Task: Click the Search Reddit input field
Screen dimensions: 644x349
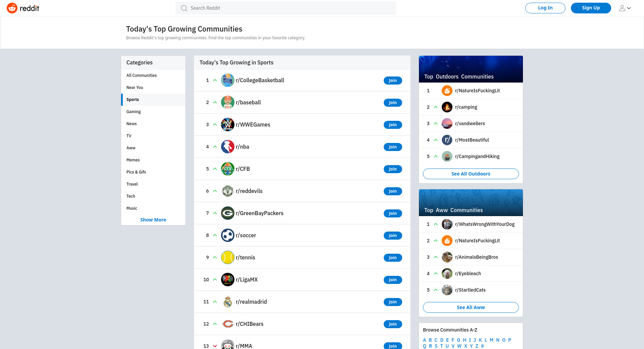Action: (x=285, y=8)
